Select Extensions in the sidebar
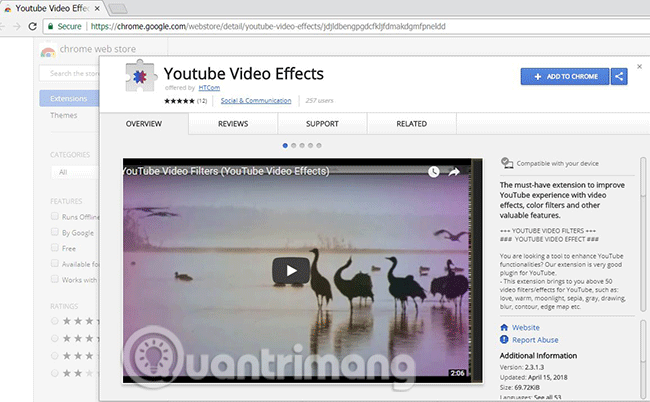This screenshot has height=402, width=650. pyautogui.click(x=69, y=99)
